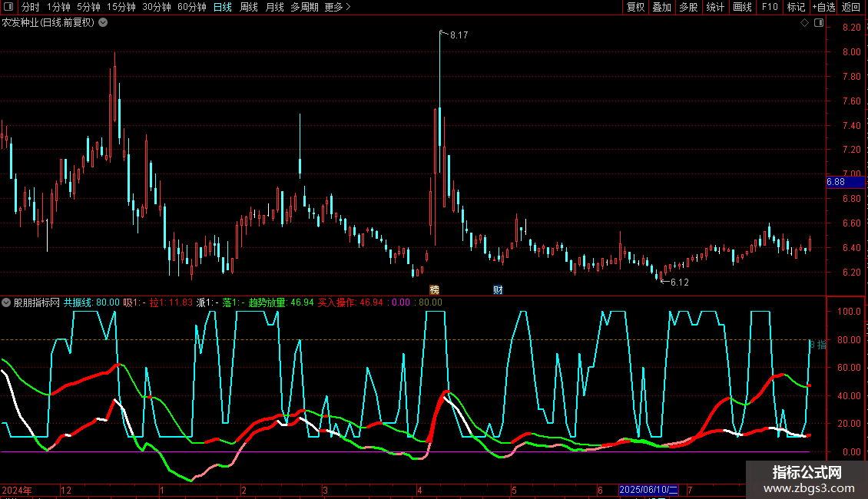Screen dimensions: 868x499
Task: Click the 标记 mark button
Action: click(796, 7)
